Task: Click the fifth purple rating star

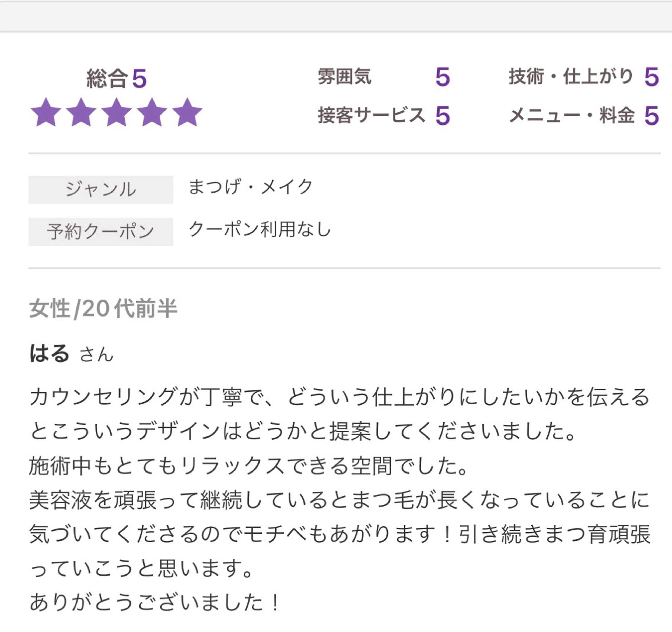Action: coord(187,112)
